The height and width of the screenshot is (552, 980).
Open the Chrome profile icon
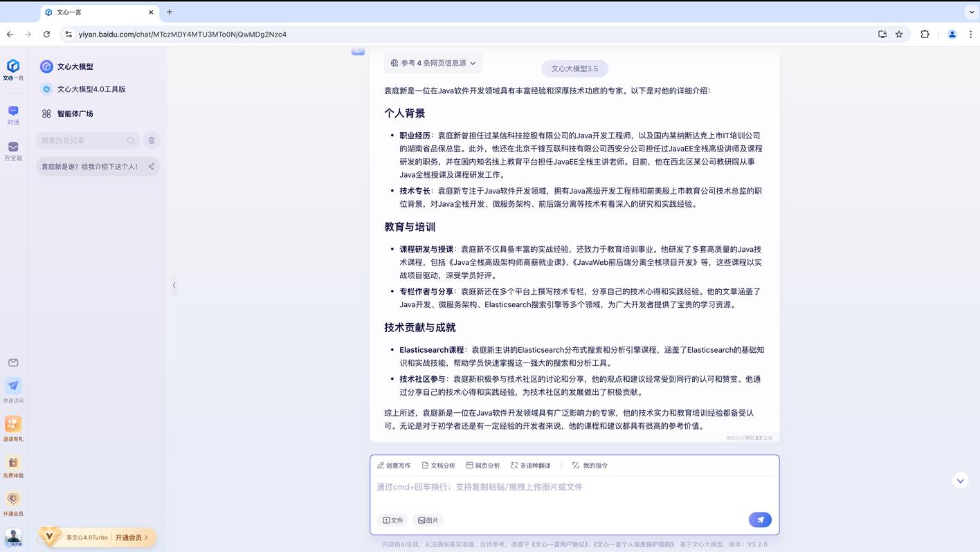coord(952,34)
